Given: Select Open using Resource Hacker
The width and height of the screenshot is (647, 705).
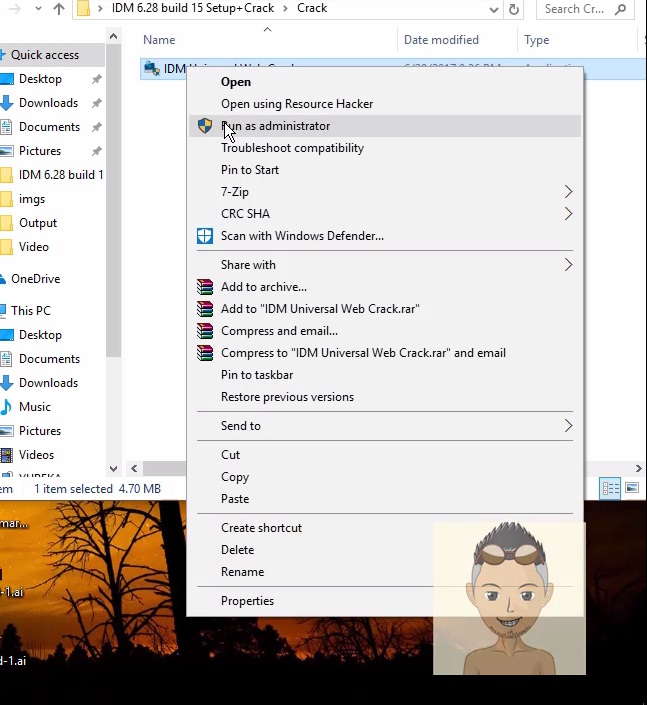Looking at the screenshot, I should pos(384,104).
